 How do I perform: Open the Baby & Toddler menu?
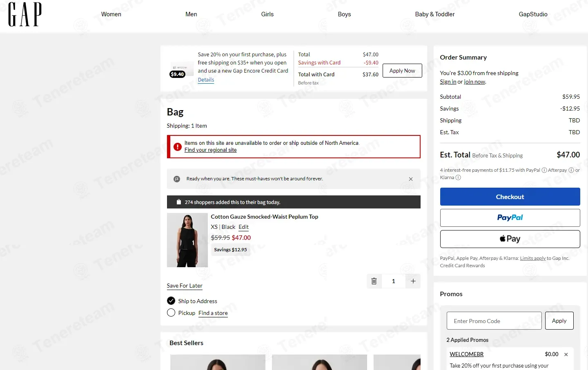click(435, 14)
